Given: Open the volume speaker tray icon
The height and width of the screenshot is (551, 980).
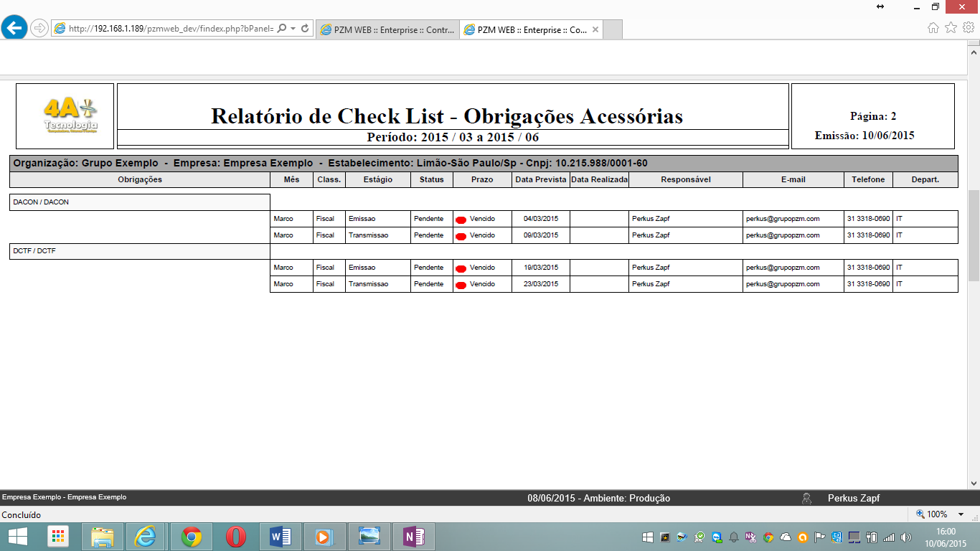Looking at the screenshot, I should (x=906, y=537).
